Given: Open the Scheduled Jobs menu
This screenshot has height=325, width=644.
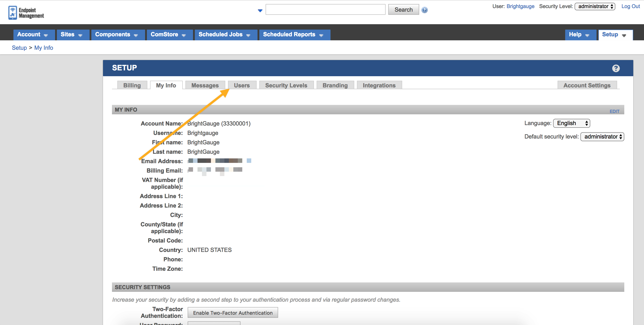Looking at the screenshot, I should click(226, 35).
